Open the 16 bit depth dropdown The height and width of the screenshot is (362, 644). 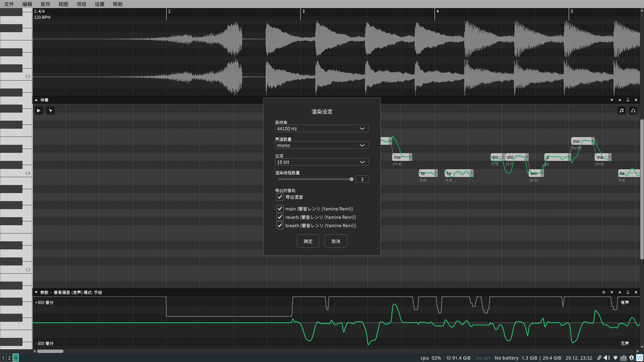(322, 162)
